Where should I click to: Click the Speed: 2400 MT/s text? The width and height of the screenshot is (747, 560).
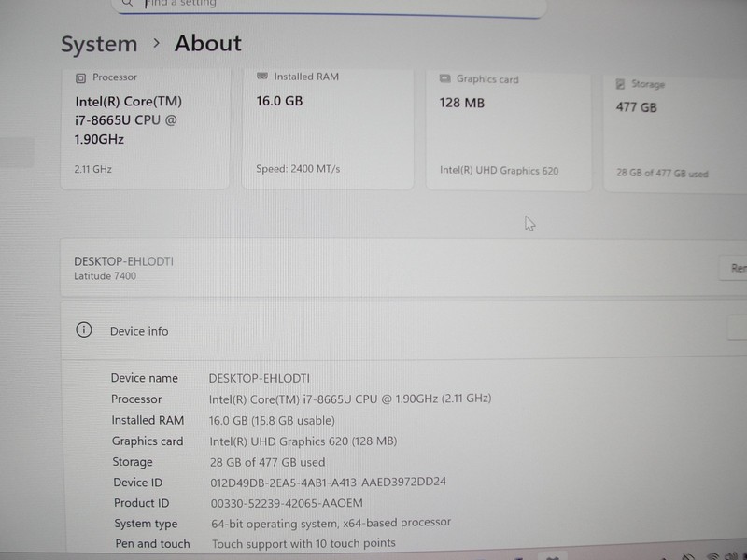click(x=298, y=169)
